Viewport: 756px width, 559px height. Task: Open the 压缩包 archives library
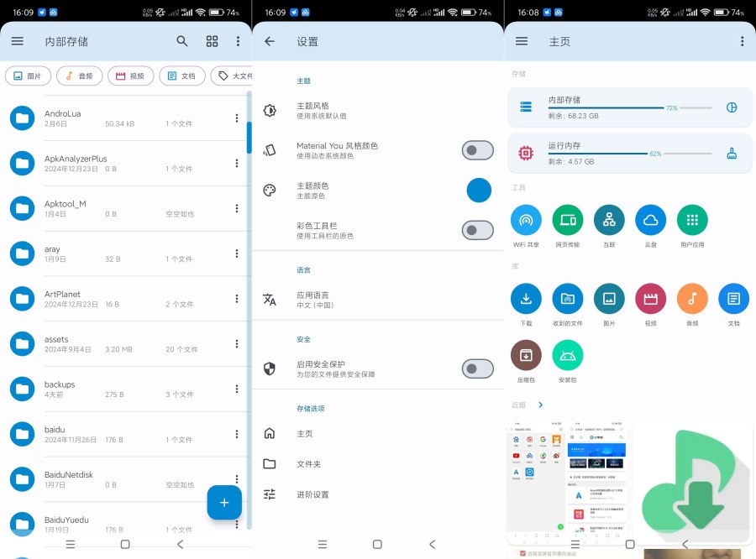point(526,356)
